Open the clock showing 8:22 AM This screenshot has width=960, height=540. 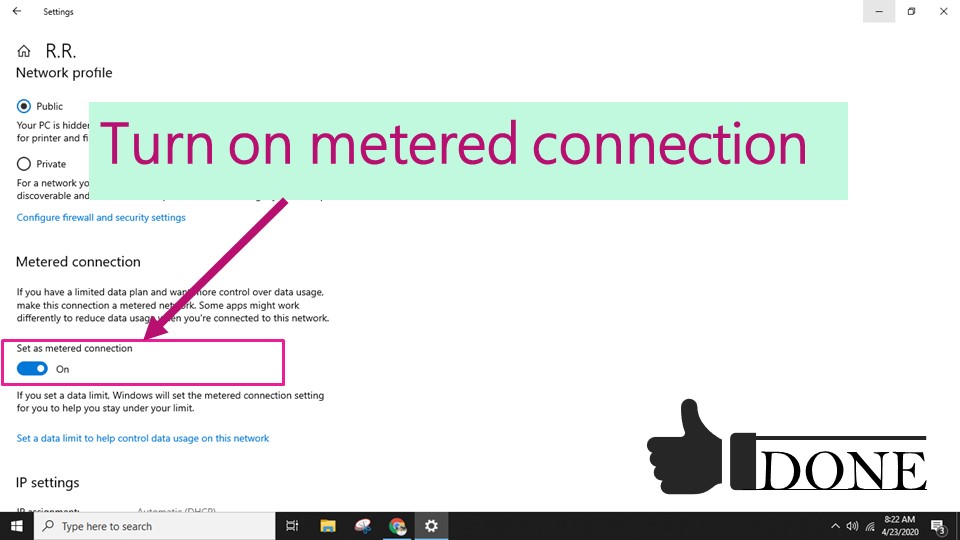(x=900, y=526)
